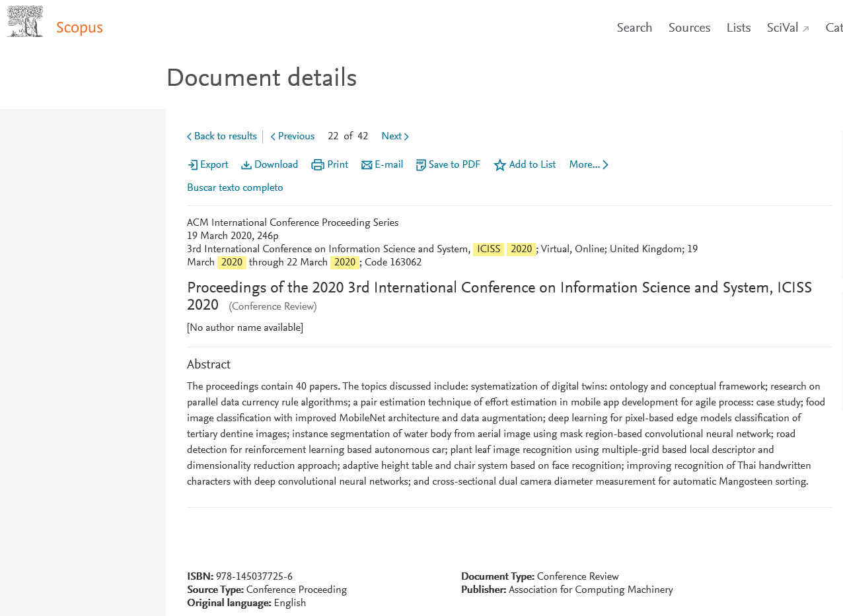
Task: Click [No author name available] text
Action: [245, 328]
